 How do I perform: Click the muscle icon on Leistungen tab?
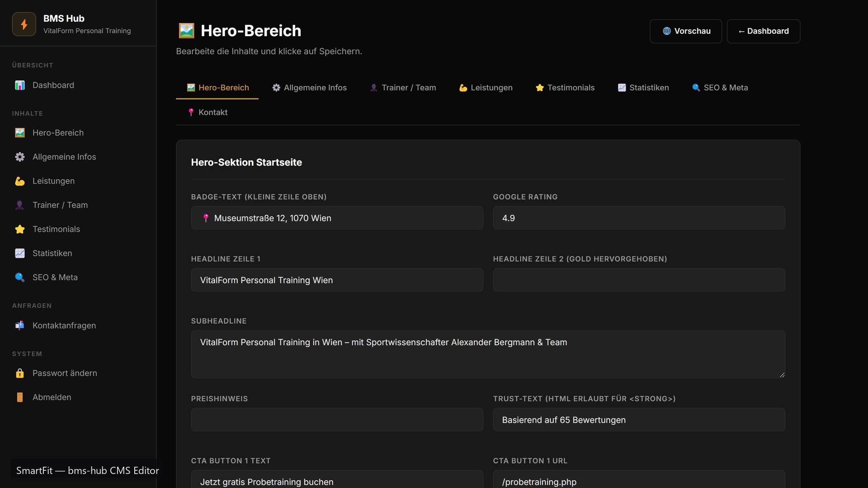pyautogui.click(x=463, y=88)
